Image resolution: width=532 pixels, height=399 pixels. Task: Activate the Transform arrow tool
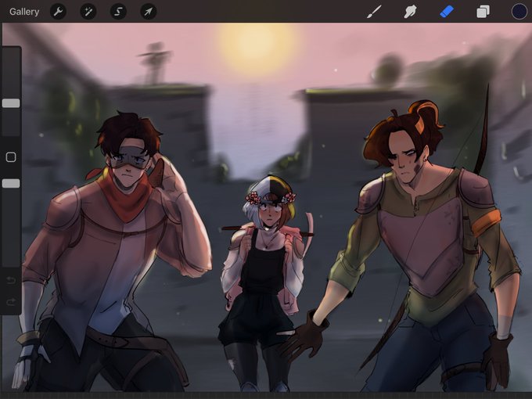[149, 12]
